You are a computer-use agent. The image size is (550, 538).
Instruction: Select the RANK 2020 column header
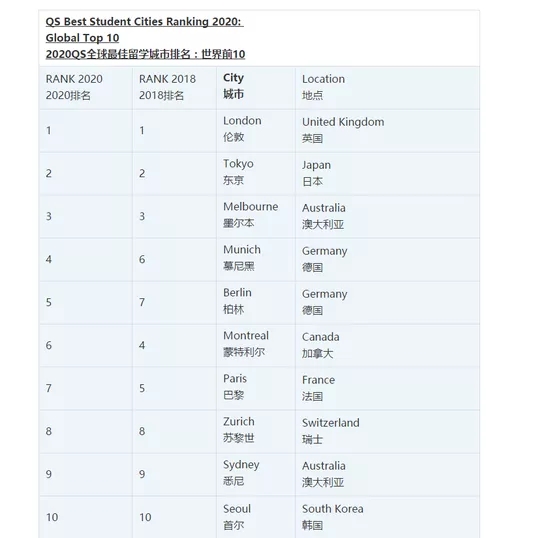click(x=86, y=87)
